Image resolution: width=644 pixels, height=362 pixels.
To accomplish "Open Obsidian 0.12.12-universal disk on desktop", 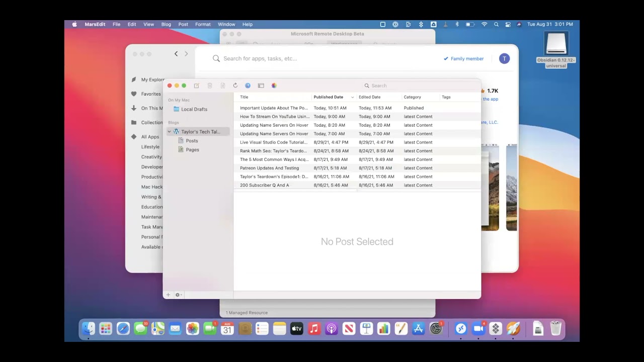I will coord(556,50).
